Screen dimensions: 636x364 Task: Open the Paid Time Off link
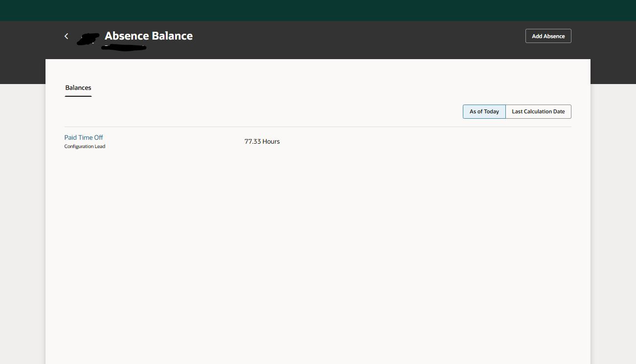tap(84, 137)
